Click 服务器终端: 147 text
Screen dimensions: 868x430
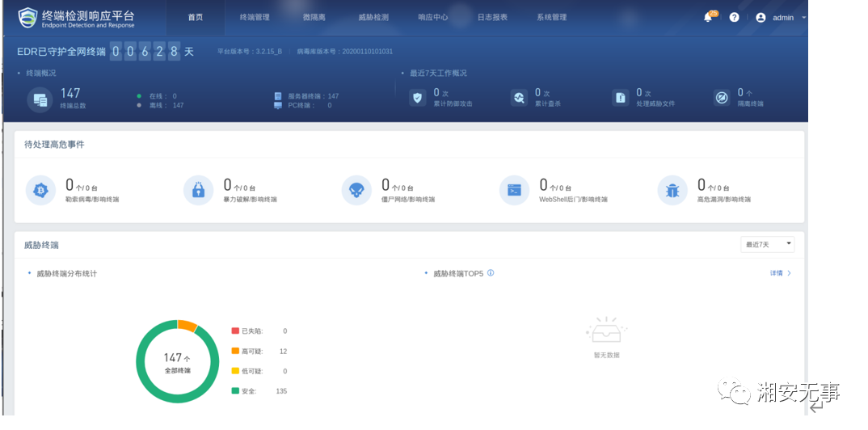click(314, 96)
